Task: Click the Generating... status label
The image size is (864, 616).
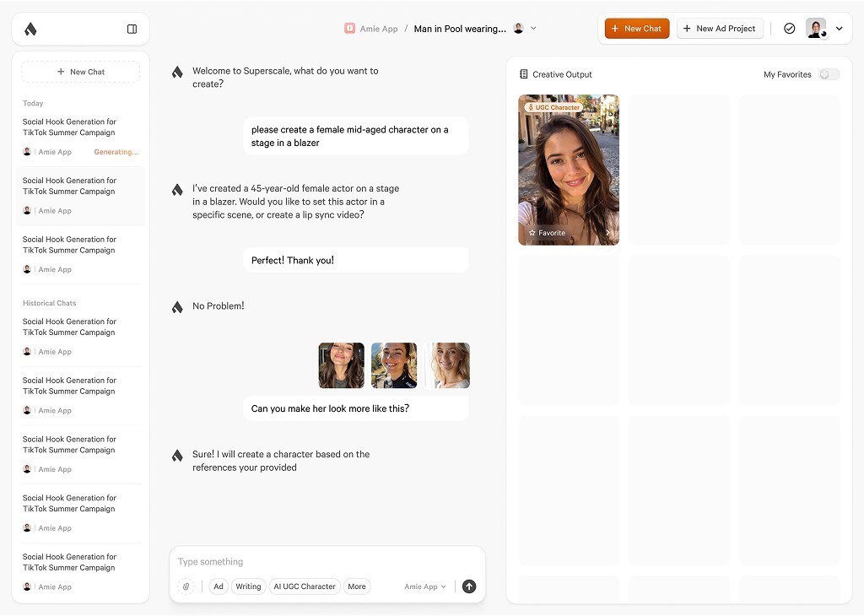Action: point(116,152)
